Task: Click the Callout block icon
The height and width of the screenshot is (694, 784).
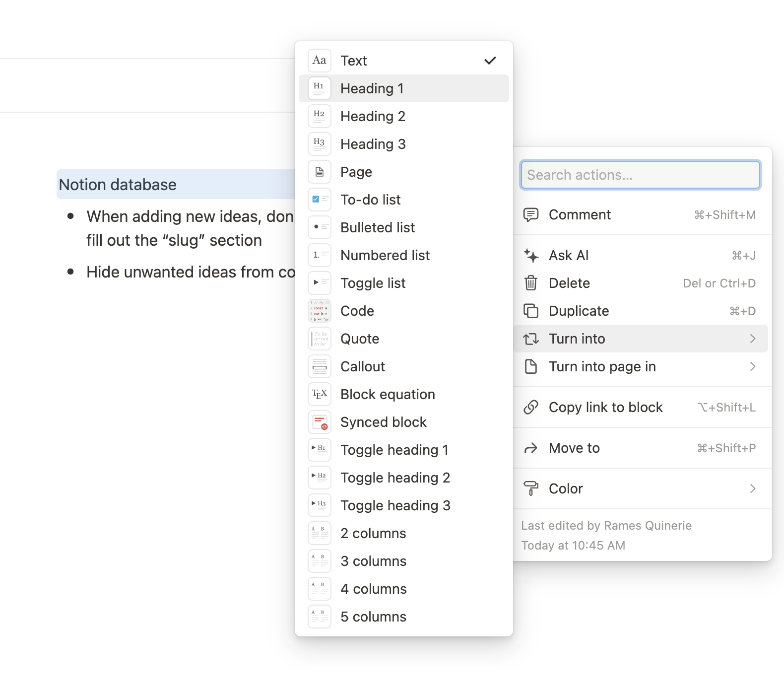Action: (320, 366)
